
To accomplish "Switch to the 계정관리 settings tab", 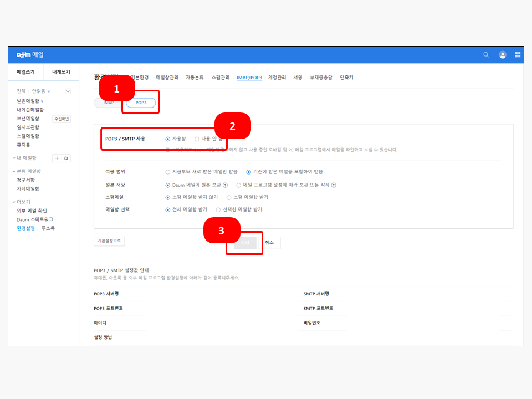I will click(x=277, y=78).
